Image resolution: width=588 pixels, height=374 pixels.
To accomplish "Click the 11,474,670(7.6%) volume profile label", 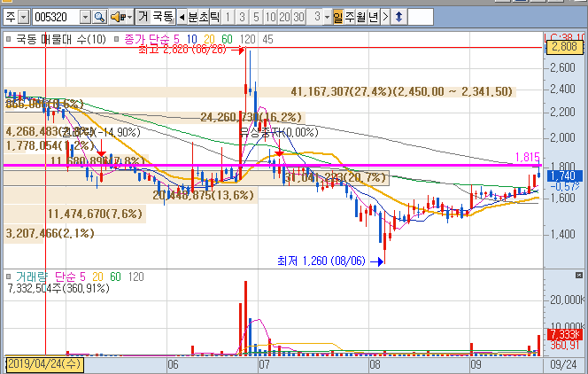I will (x=95, y=214).
